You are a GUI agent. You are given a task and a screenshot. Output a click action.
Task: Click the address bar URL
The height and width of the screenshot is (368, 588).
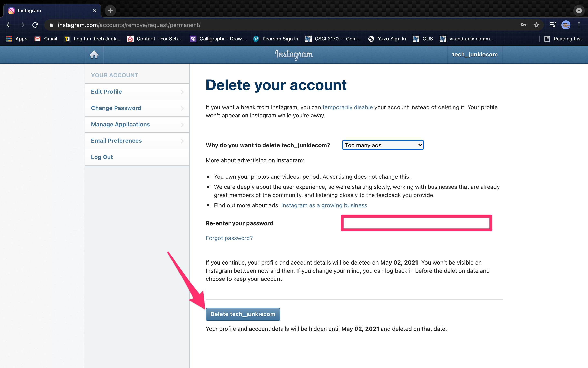(x=129, y=25)
